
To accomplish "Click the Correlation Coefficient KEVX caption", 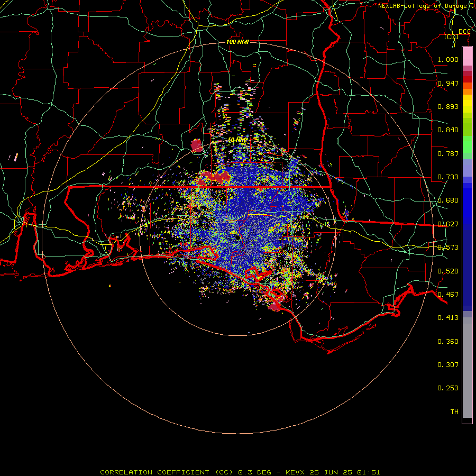I will (240, 472).
